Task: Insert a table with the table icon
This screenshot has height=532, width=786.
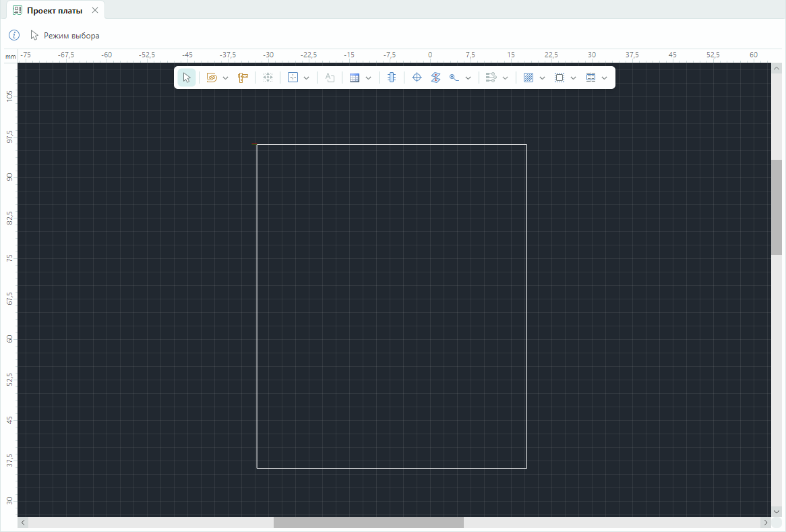Action: point(355,78)
